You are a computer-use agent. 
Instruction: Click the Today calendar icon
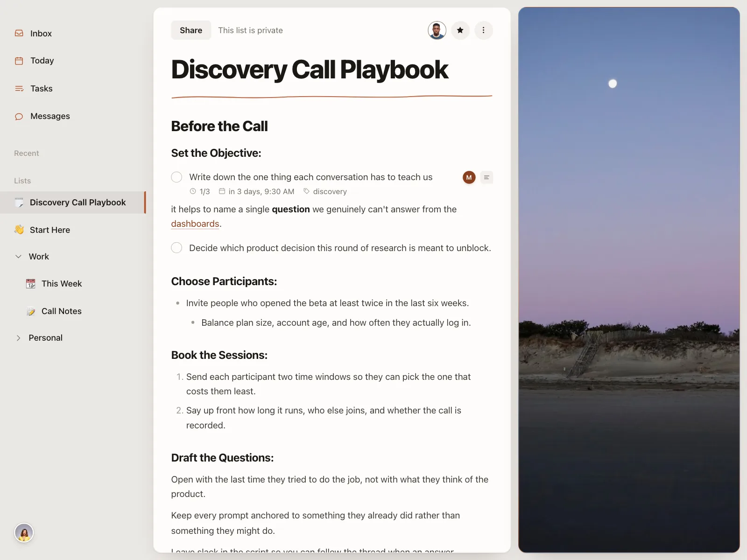(x=19, y=61)
